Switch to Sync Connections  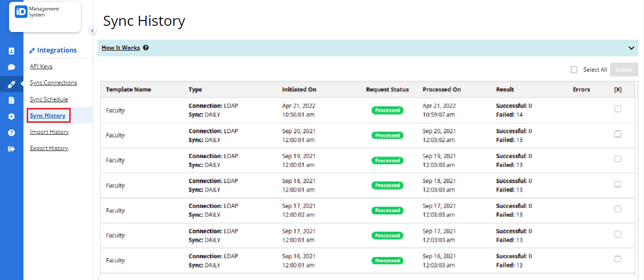(x=53, y=82)
